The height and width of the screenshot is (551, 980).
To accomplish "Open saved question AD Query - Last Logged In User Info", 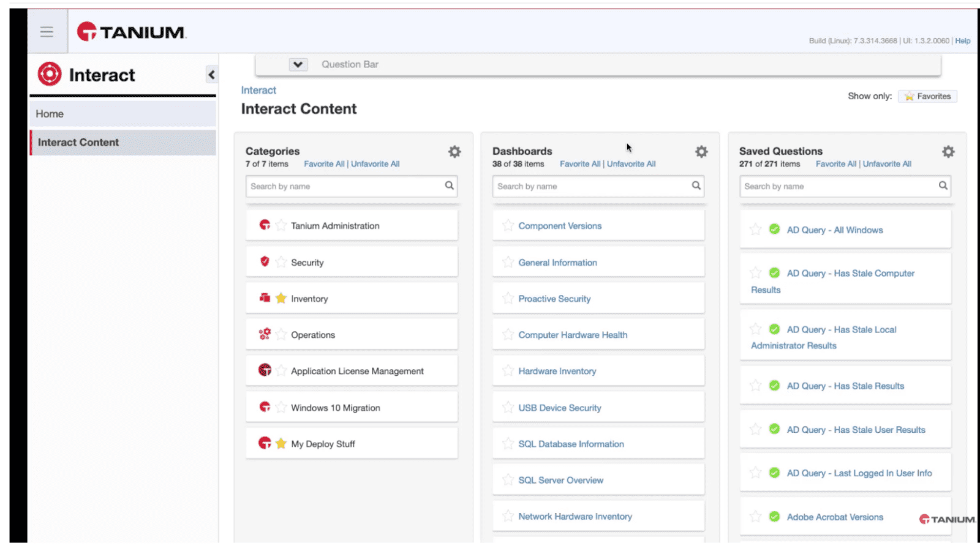I will pyautogui.click(x=859, y=473).
